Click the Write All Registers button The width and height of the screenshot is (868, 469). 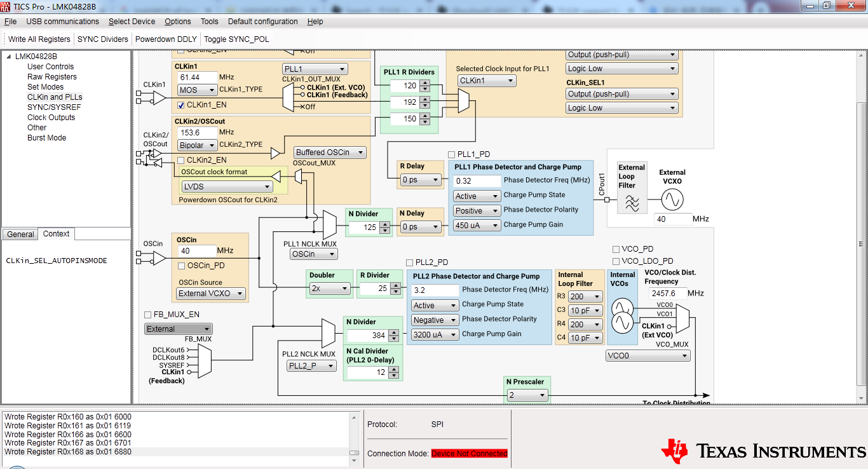pyautogui.click(x=38, y=39)
